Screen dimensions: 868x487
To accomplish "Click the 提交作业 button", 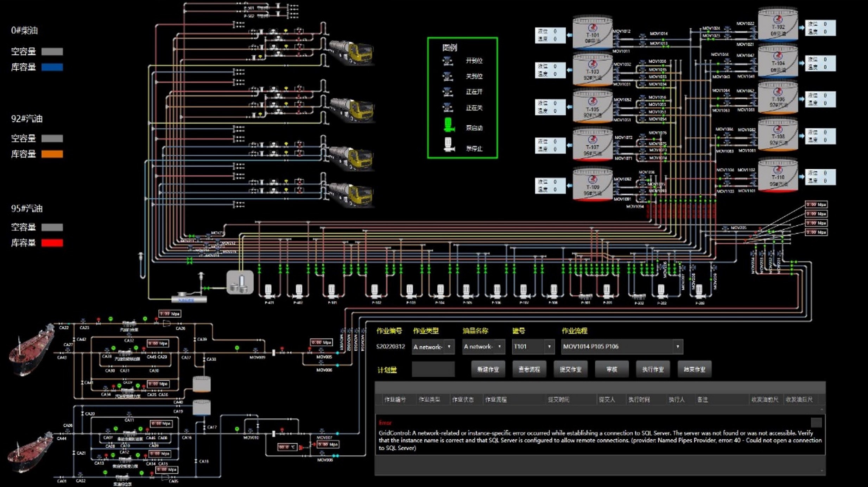I will pos(570,369).
